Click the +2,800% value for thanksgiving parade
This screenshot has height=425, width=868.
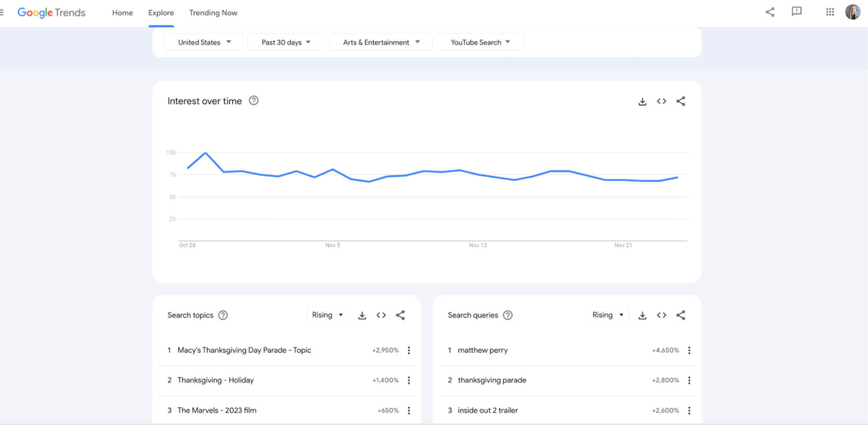click(665, 380)
